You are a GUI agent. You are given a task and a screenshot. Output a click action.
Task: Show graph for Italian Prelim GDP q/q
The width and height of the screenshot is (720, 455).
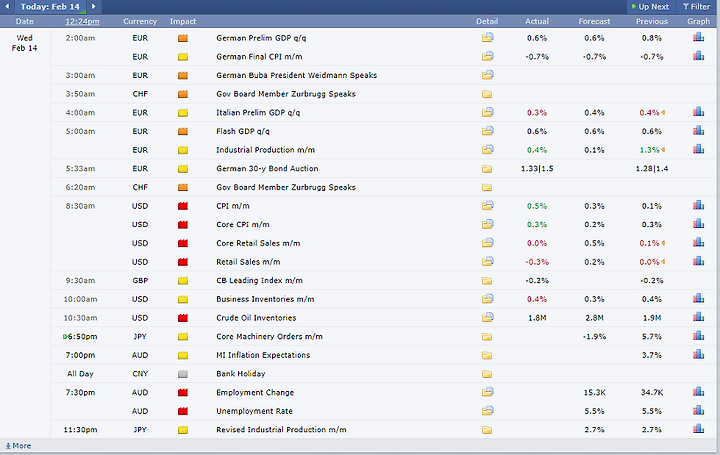point(698,112)
